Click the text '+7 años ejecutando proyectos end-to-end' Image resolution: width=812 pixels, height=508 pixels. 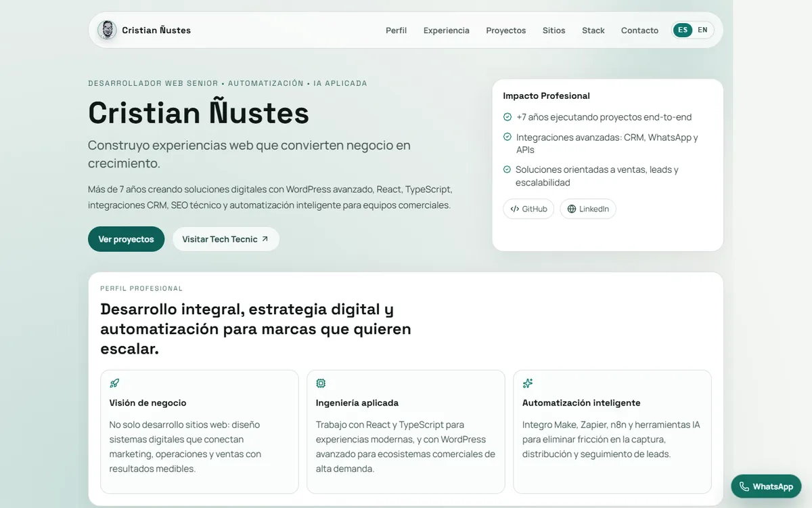(x=604, y=117)
